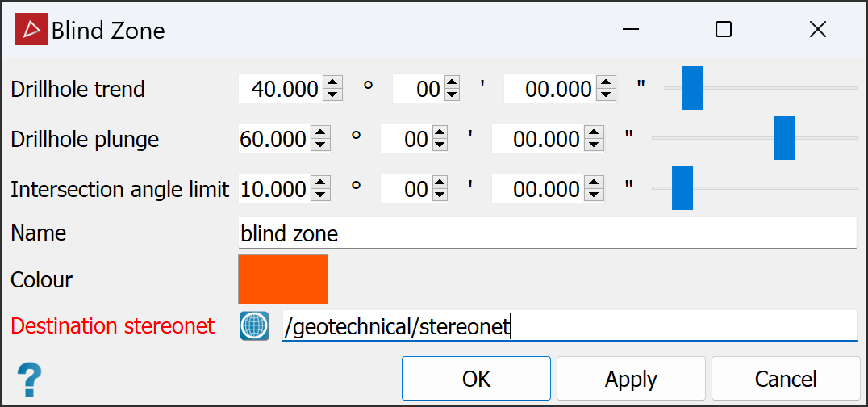Screen dimensions: 868x407
Task: Increase Drillhole trend minutes value
Action: click(451, 82)
